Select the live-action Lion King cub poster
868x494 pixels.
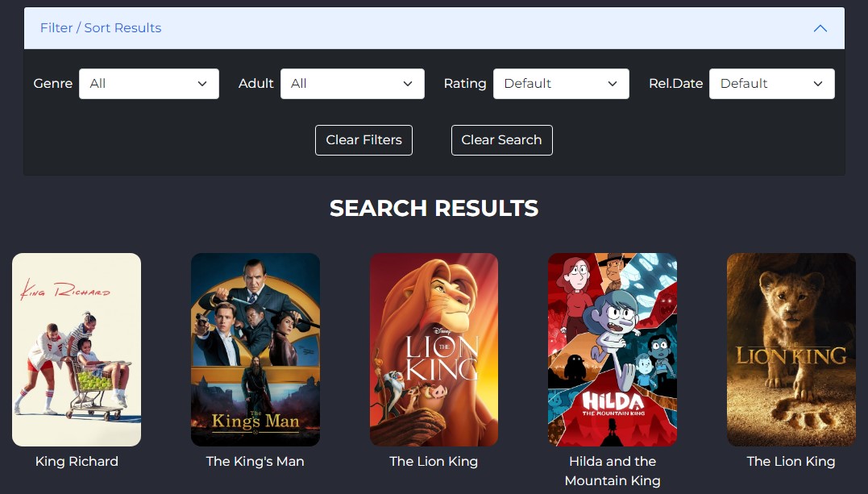791,350
